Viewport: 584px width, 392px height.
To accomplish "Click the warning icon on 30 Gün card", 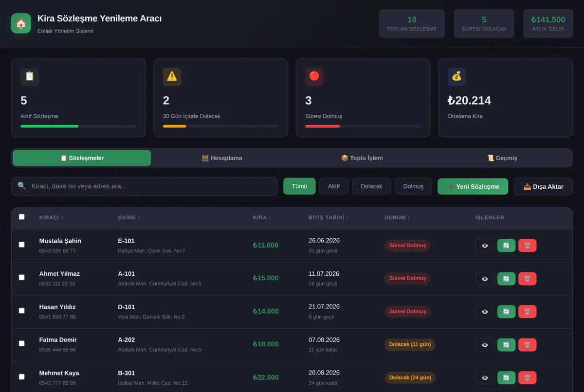I will [x=172, y=77].
